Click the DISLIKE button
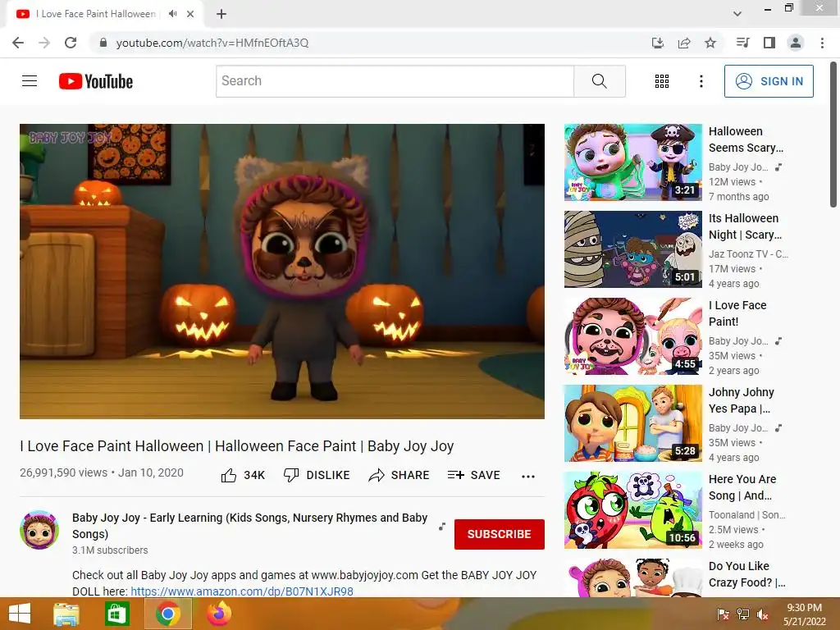 [x=317, y=475]
